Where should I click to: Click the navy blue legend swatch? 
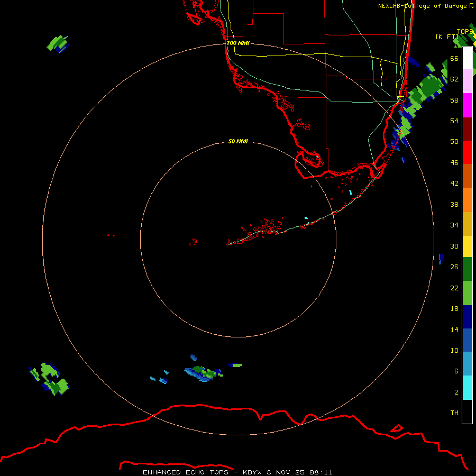[x=467, y=317]
